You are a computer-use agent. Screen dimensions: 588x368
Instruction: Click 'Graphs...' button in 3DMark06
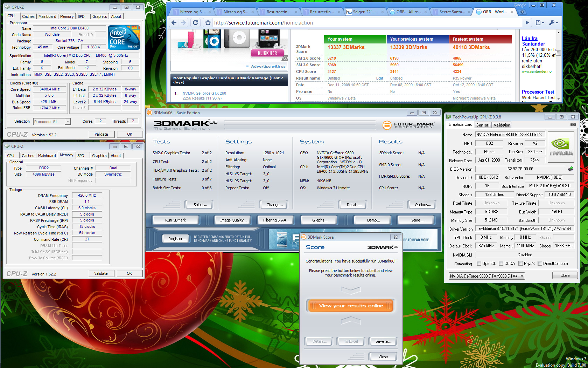tap(320, 220)
